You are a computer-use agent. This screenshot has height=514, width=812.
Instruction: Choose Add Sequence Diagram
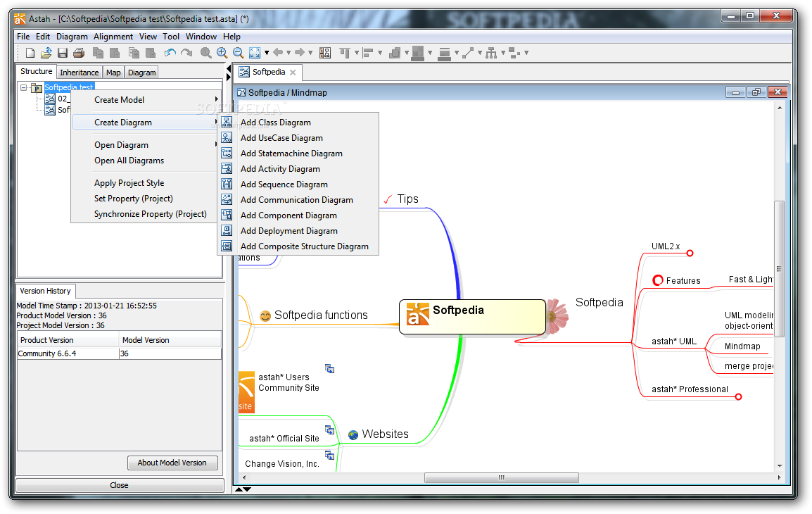click(x=298, y=184)
